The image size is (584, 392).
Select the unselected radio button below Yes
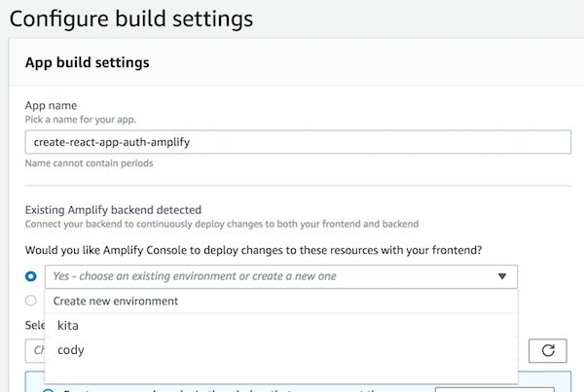pyautogui.click(x=31, y=301)
